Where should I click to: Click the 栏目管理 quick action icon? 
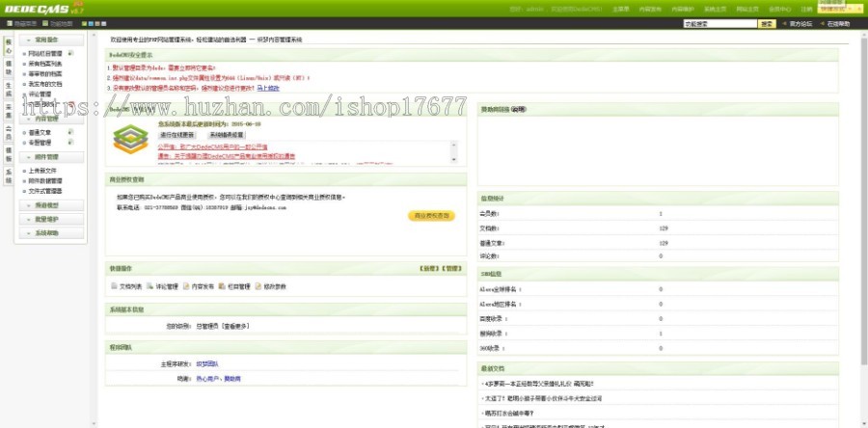(x=222, y=286)
